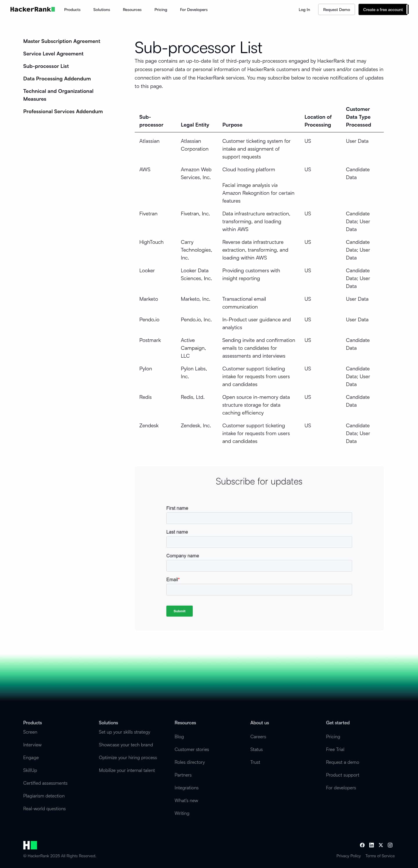The width and height of the screenshot is (418, 868).
Task: Open HackerRank Facebook page icon
Action: tap(362, 845)
